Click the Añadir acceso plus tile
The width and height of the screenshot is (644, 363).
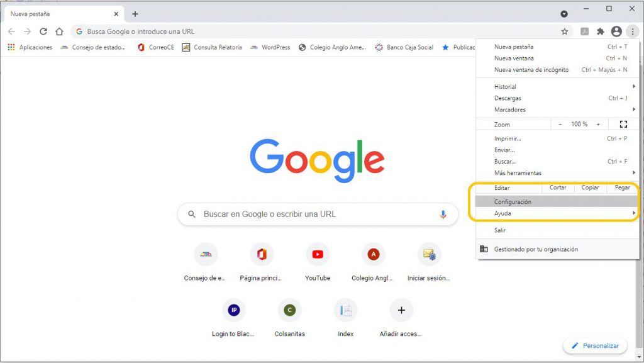401,318
